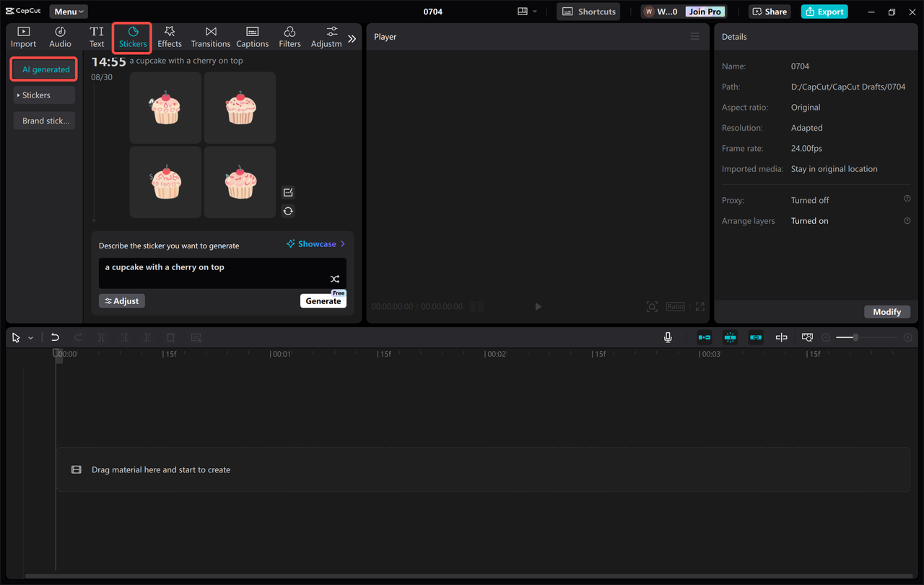Open the Filters panel

point(289,37)
